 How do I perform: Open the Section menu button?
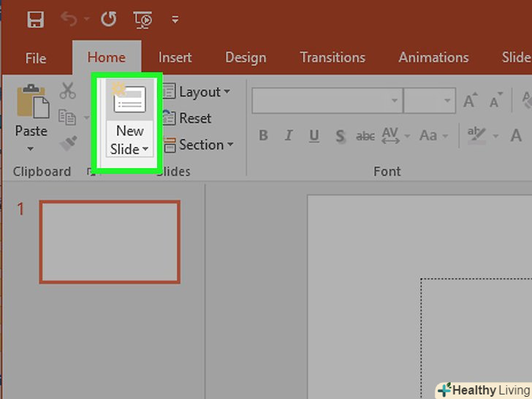[x=198, y=145]
